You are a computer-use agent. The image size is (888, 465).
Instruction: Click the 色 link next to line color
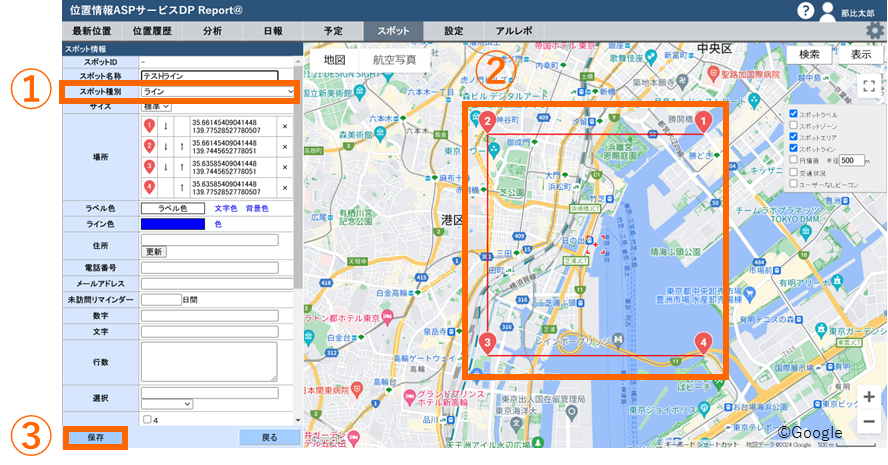[218, 224]
